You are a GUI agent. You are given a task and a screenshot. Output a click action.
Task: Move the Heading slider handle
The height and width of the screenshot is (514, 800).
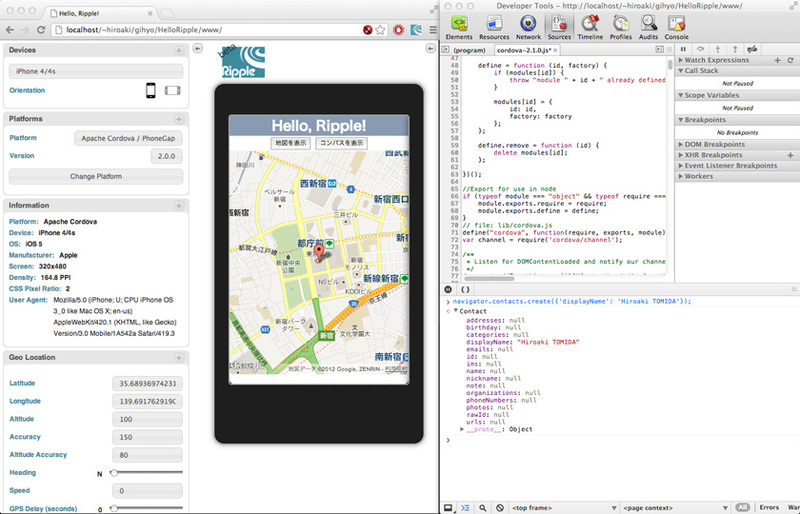(x=114, y=473)
